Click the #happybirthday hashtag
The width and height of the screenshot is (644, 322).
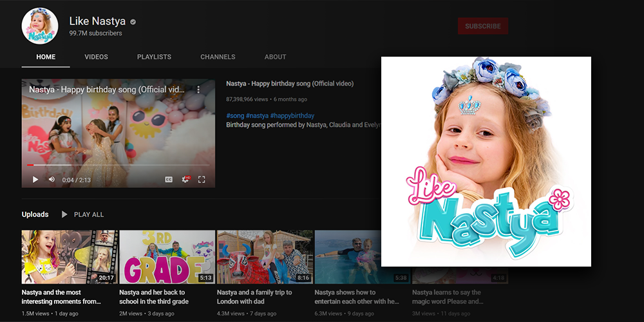(292, 116)
